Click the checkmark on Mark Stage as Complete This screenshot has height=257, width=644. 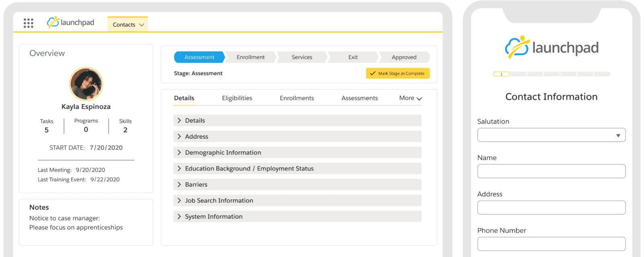click(x=373, y=74)
